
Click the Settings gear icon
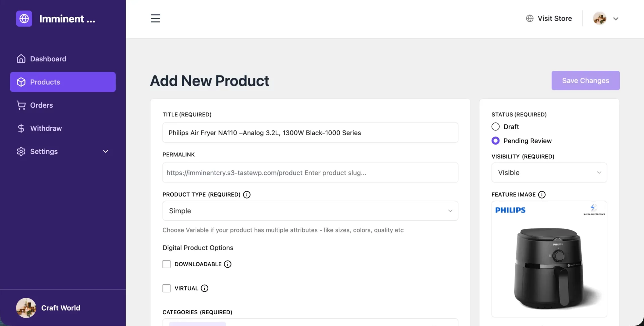[21, 151]
